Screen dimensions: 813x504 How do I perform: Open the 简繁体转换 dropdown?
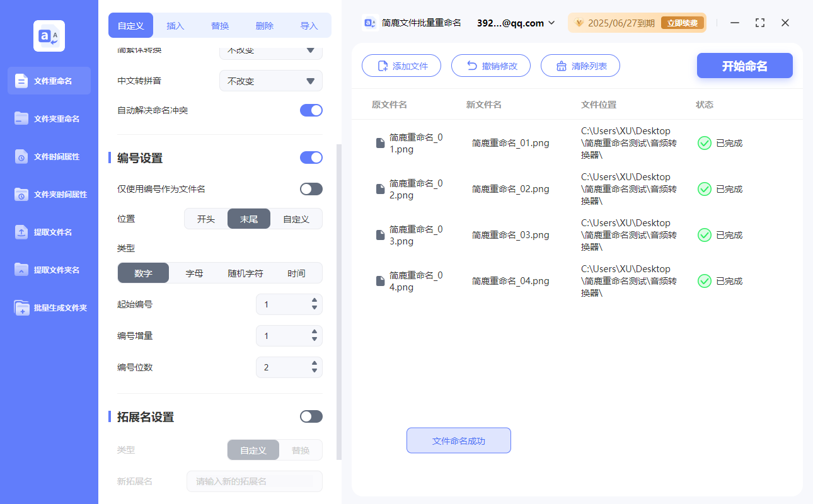(270, 50)
